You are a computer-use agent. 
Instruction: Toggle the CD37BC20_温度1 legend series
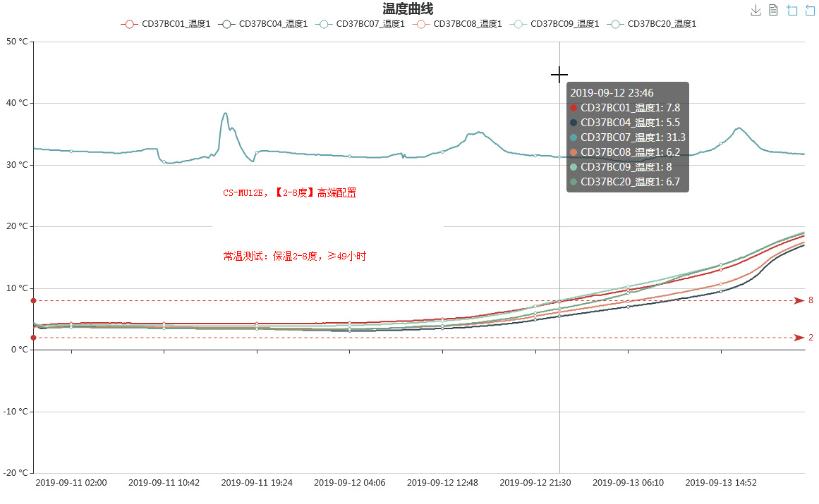(x=651, y=24)
